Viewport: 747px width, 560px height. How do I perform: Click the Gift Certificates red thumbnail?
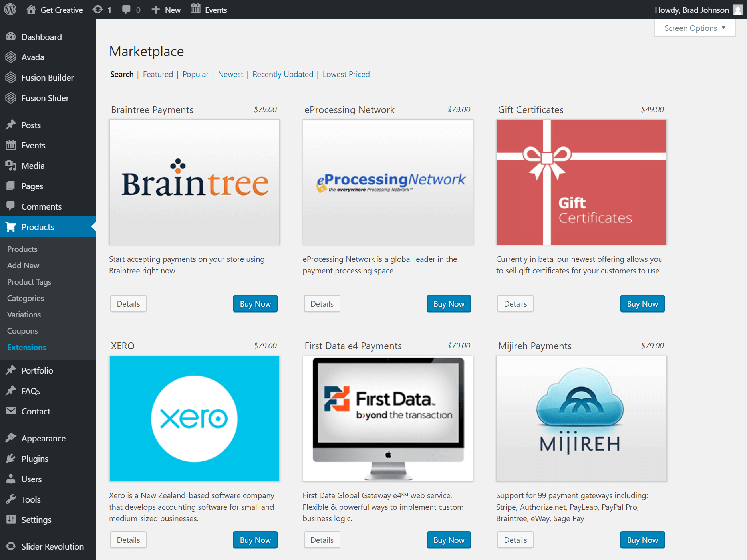click(x=581, y=182)
